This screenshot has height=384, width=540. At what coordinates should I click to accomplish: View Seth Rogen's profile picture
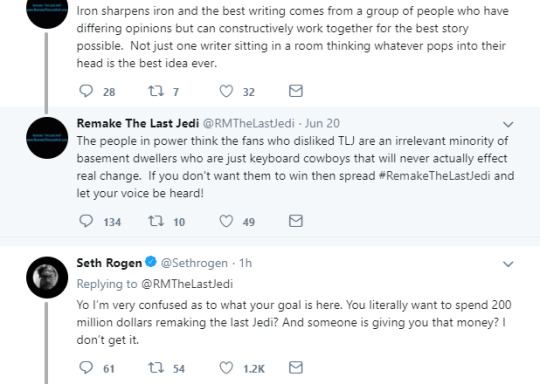[47, 277]
